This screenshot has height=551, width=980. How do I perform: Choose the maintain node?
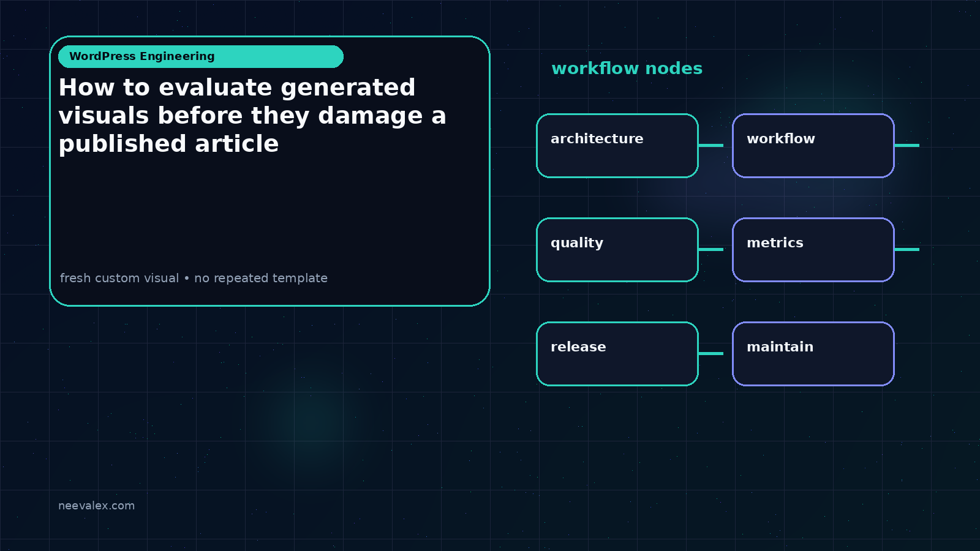(813, 354)
